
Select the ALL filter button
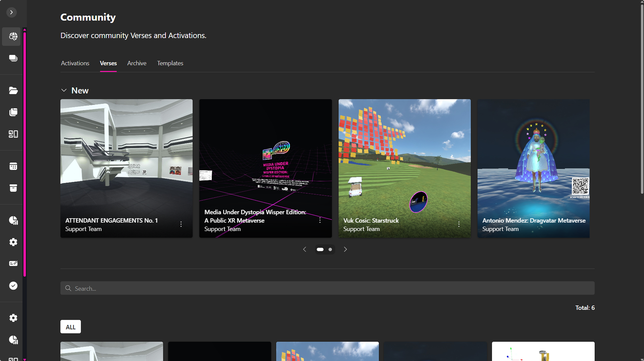pyautogui.click(x=70, y=327)
